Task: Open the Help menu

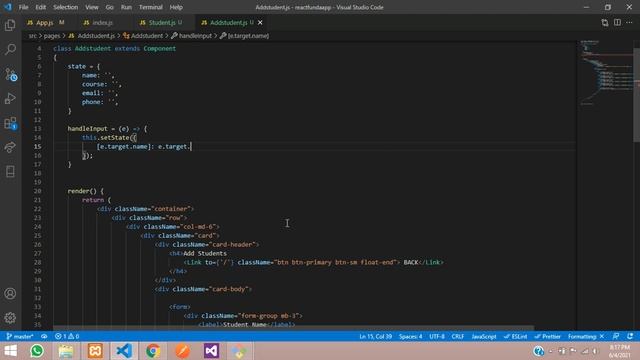Action: pyautogui.click(x=176, y=7)
